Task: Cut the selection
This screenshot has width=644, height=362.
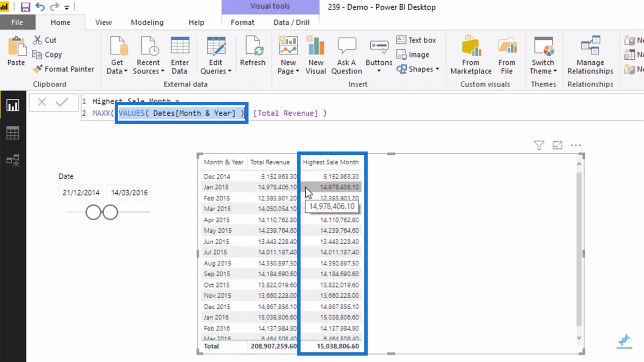Action: [45, 40]
